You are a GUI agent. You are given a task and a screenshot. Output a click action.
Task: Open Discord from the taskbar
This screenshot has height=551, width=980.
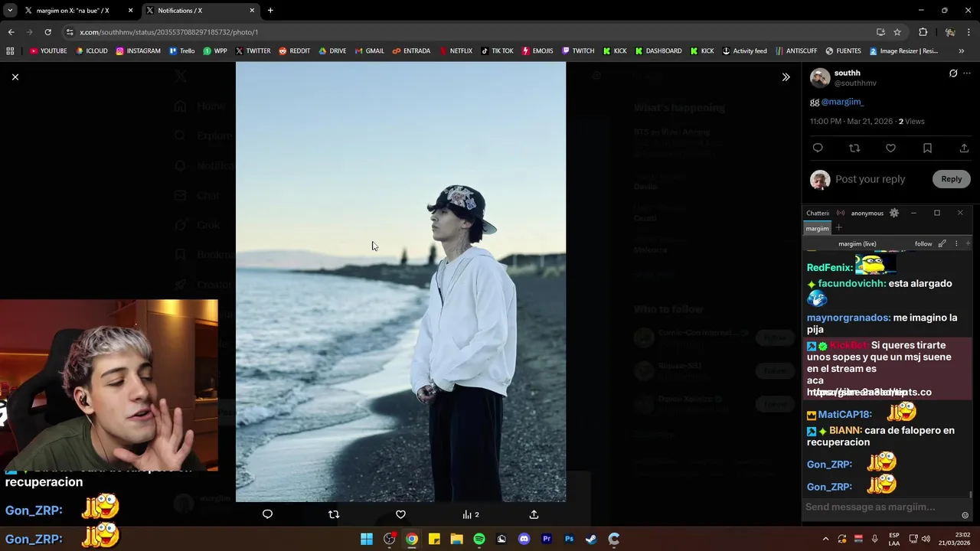(524, 539)
